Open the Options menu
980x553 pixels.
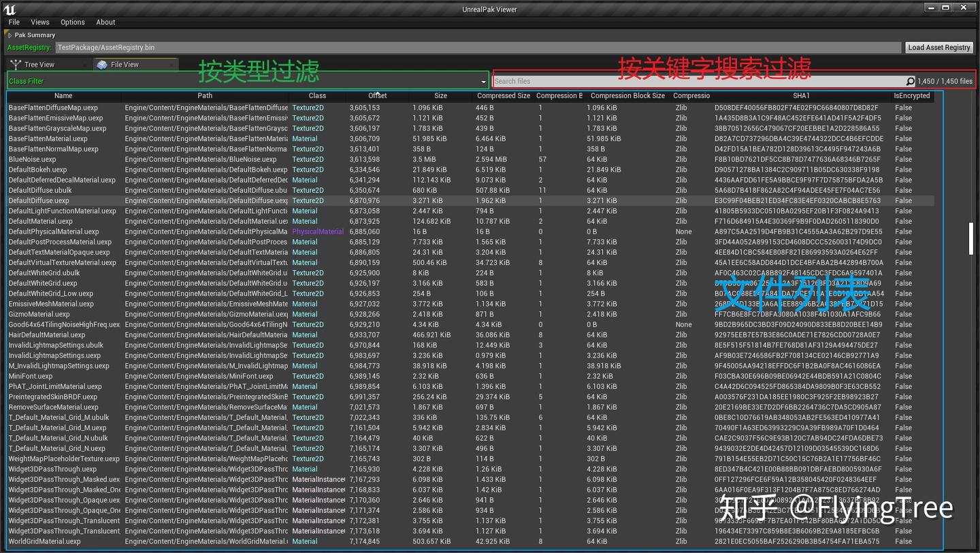[x=72, y=22]
